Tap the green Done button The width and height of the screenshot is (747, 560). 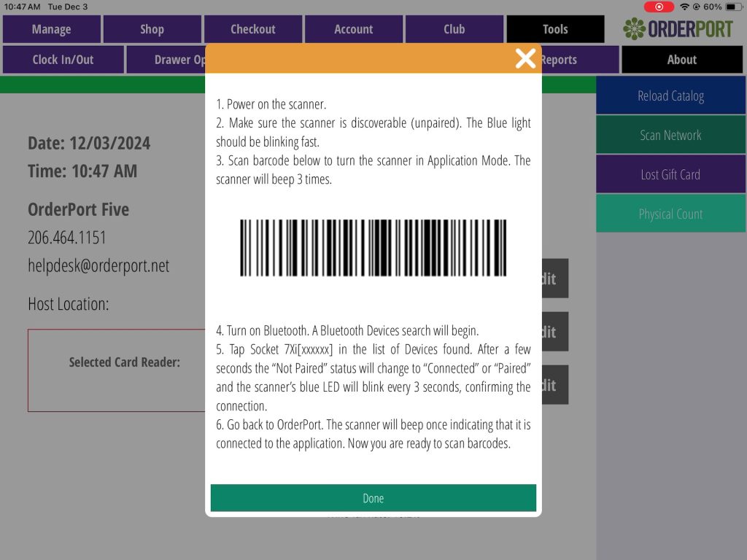click(x=373, y=498)
